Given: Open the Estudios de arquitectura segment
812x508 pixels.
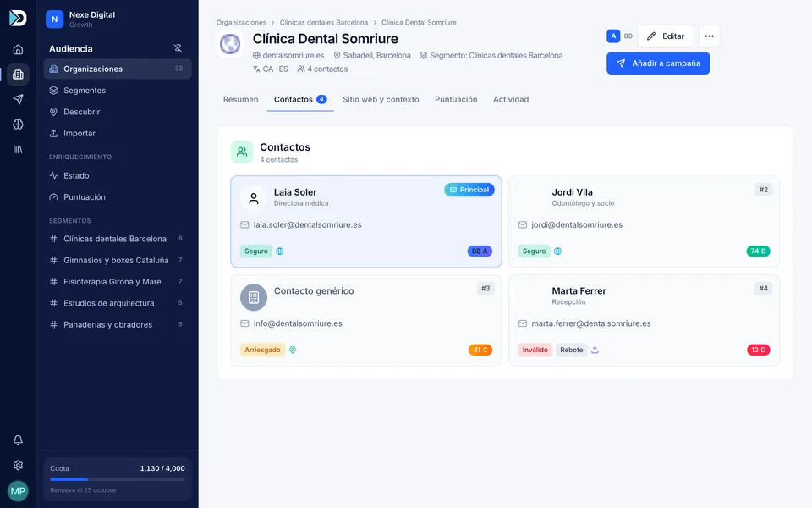Looking at the screenshot, I should click(118, 303).
